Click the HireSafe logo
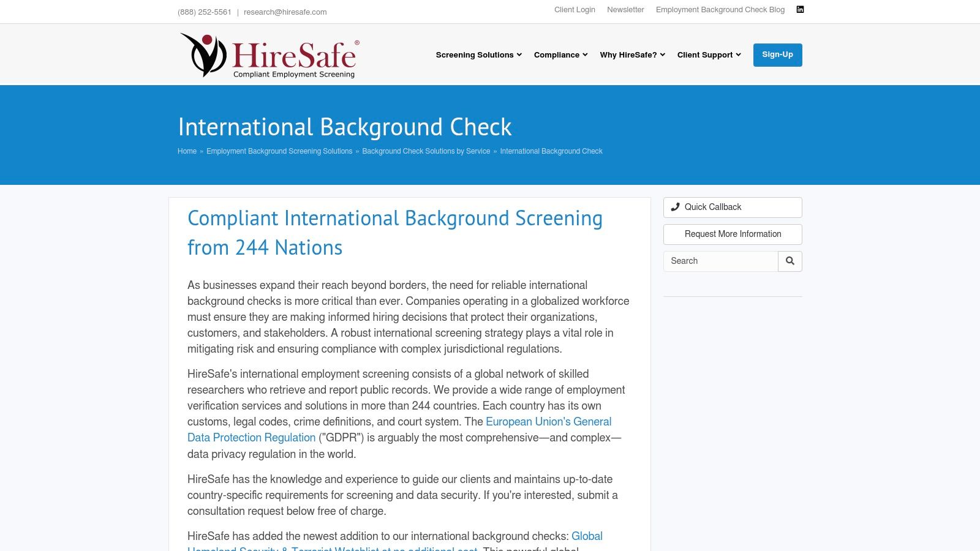 point(269,55)
